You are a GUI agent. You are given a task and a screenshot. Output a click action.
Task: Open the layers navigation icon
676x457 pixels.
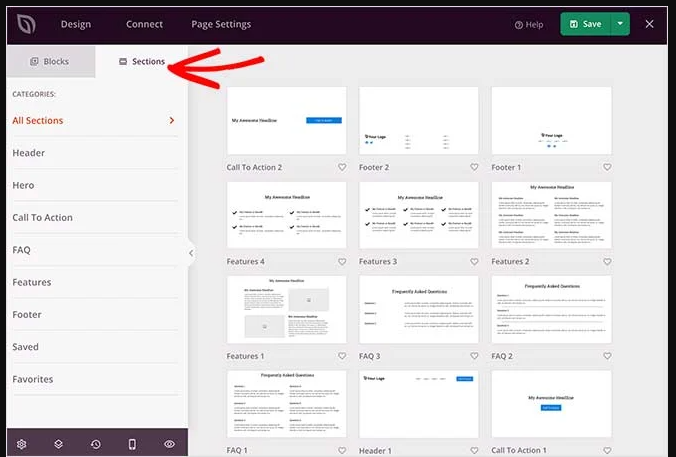point(58,444)
